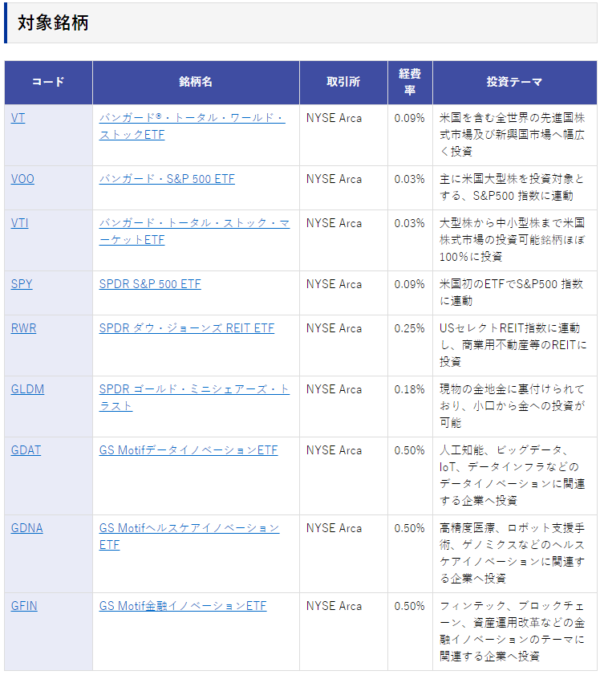Select the 0.50% expense ratio in GFIN row

point(409,606)
